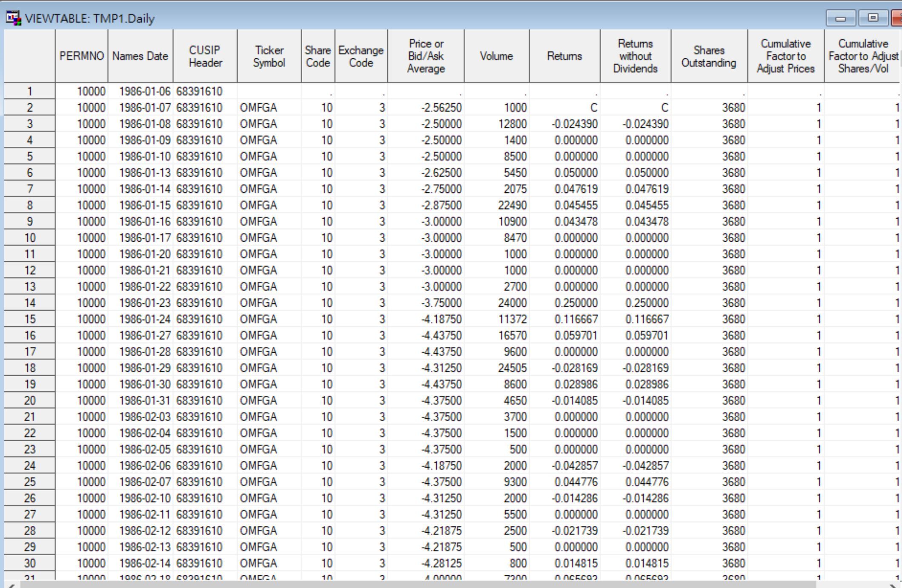Select the PERMNO column header
This screenshot has width=902, height=588.
(x=82, y=56)
